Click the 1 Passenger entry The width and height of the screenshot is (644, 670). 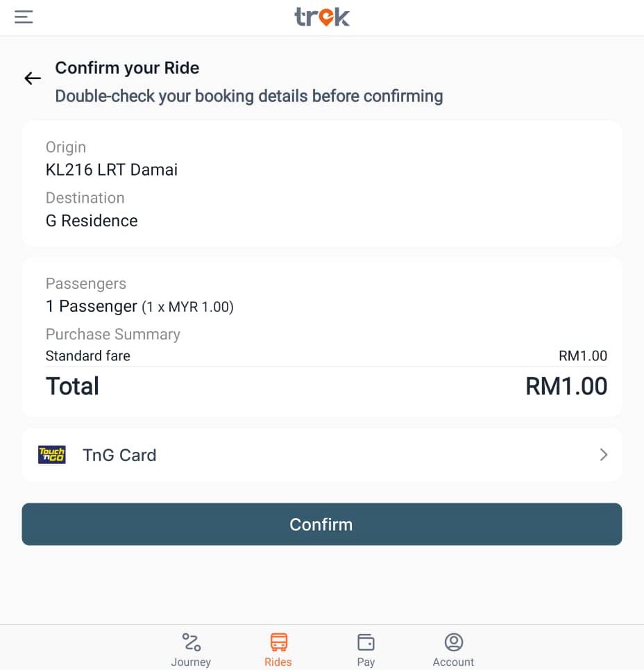click(92, 306)
